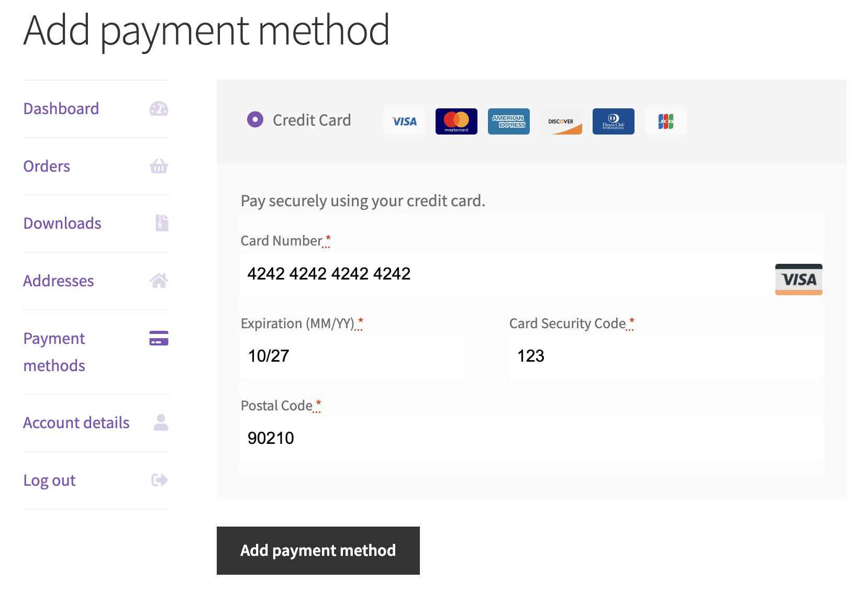Switch to the Orders page
The image size is (868, 603).
(46, 166)
